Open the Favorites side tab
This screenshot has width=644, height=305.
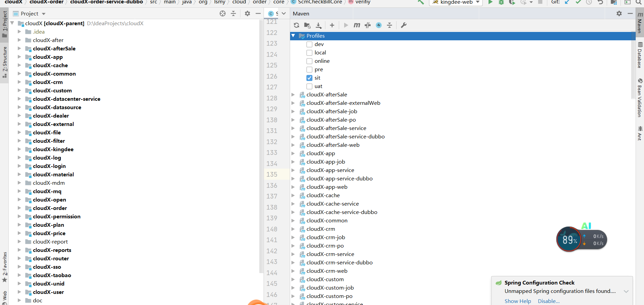(5, 267)
